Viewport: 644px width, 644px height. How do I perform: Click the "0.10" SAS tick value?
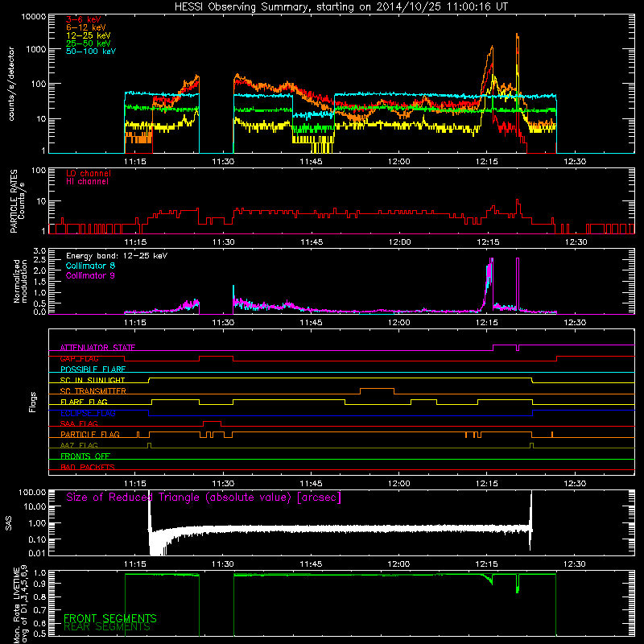pos(37,539)
